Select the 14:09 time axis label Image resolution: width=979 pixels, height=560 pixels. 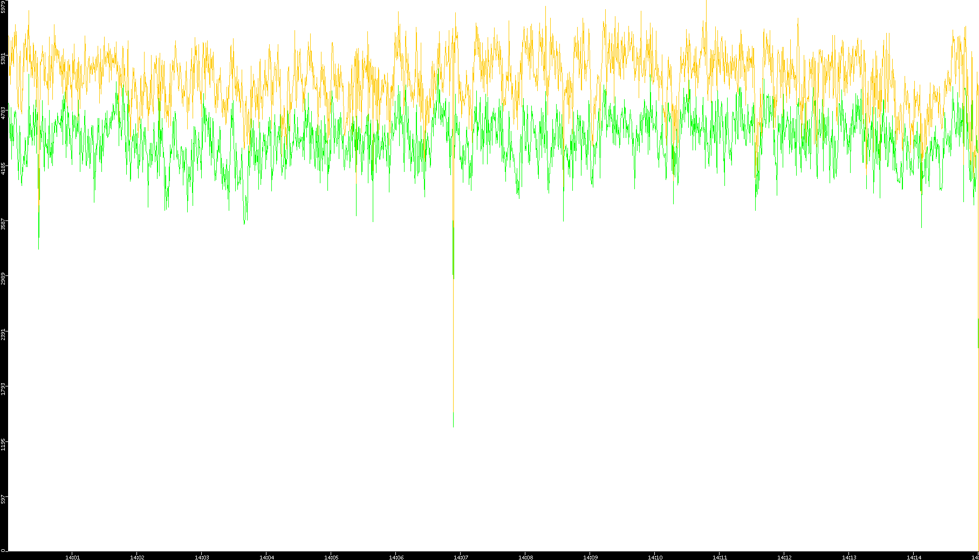click(x=590, y=557)
